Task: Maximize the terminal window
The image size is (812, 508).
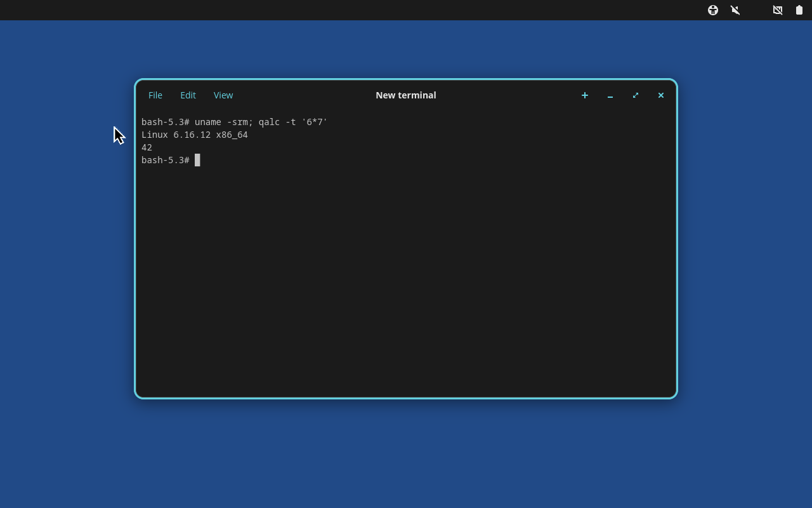Action: 636,95
